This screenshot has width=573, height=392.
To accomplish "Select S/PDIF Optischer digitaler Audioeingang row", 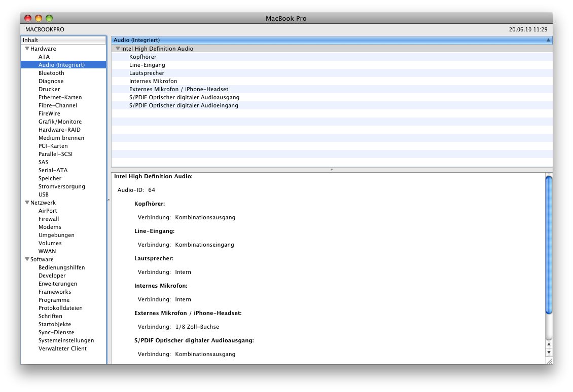I will tap(332, 105).
